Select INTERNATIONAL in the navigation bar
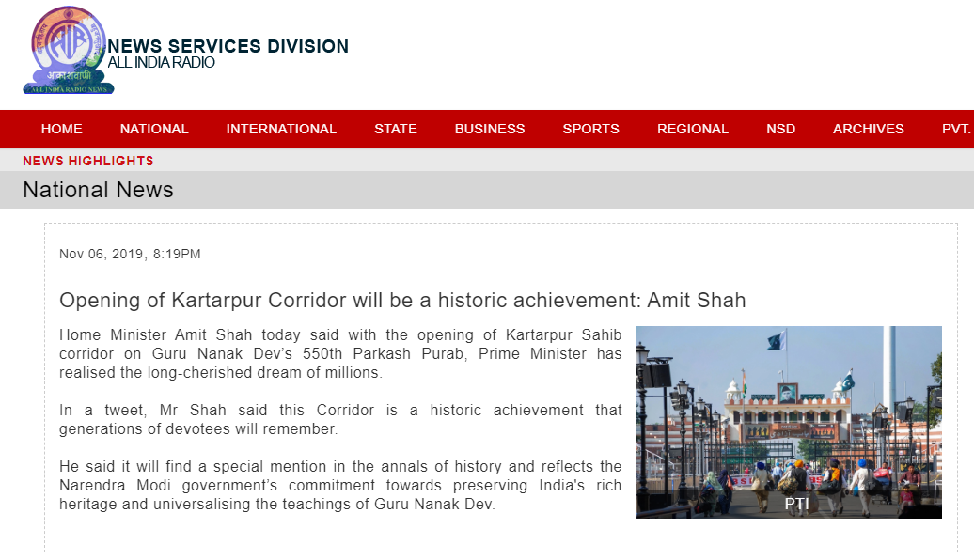This screenshot has height=560, width=974. [x=281, y=129]
